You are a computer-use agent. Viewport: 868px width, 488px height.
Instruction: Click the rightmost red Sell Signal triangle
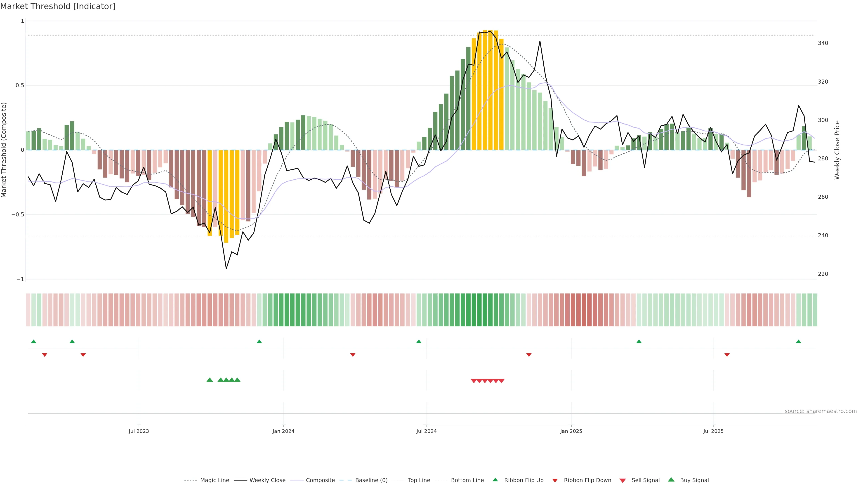point(501,381)
